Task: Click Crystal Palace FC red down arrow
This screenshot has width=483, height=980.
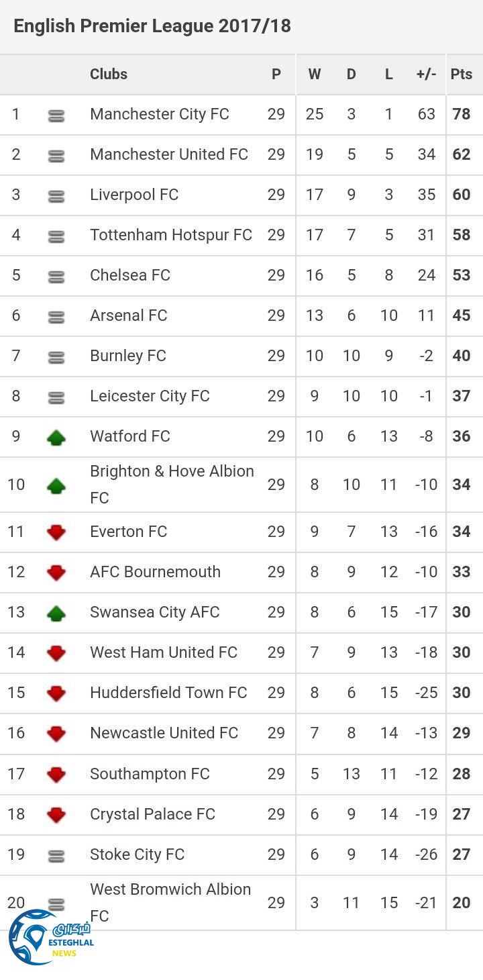Action: 56,815
